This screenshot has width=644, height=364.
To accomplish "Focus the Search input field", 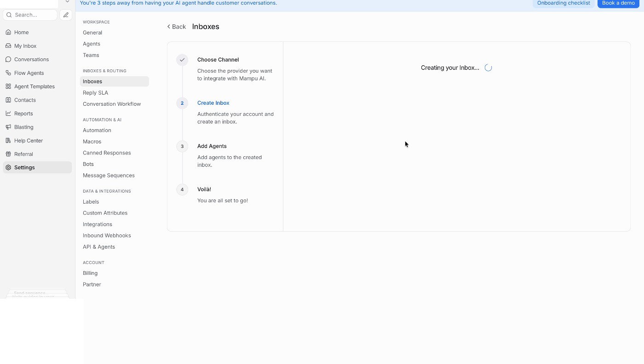I will 30,15.
